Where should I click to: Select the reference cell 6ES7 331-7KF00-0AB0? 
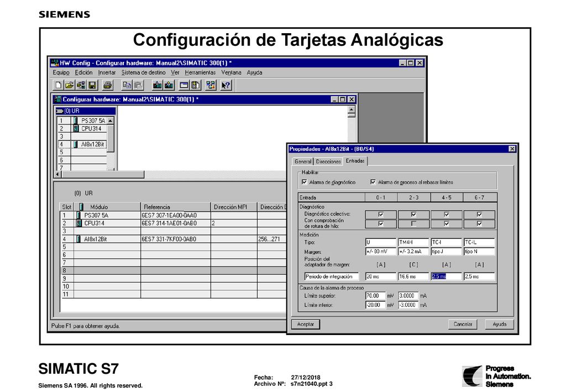175,239
